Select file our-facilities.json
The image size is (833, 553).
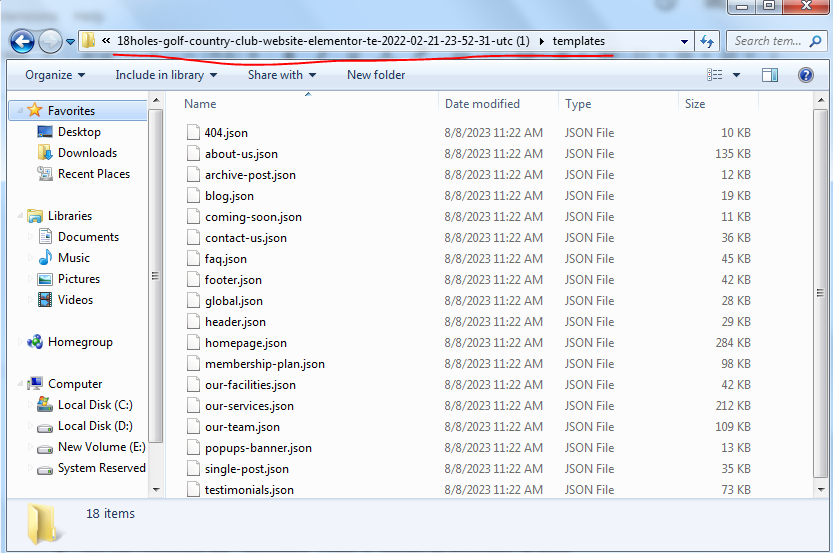point(250,385)
